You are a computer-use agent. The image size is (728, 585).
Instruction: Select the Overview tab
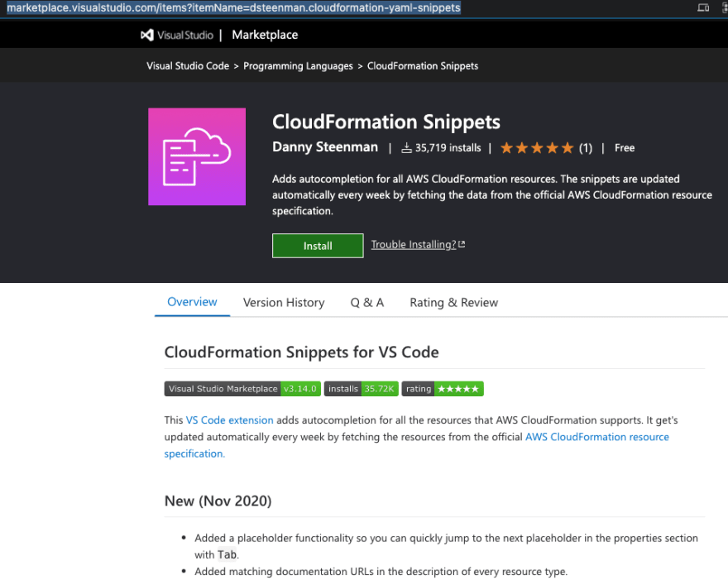pos(192,302)
